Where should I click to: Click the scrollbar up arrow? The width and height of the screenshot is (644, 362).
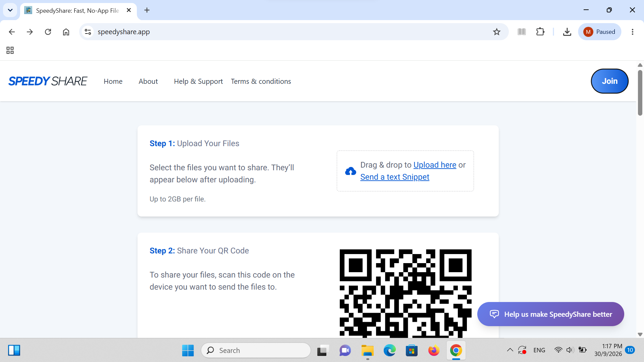tap(640, 65)
